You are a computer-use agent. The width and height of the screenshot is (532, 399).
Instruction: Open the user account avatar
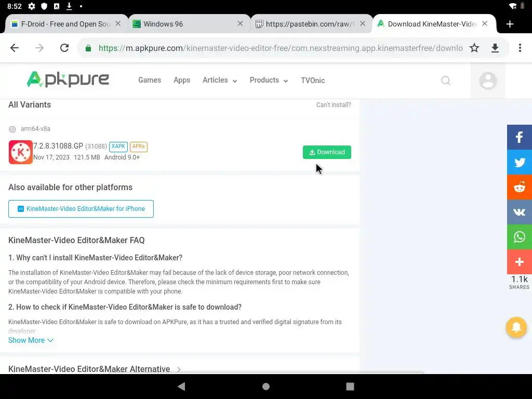488,81
